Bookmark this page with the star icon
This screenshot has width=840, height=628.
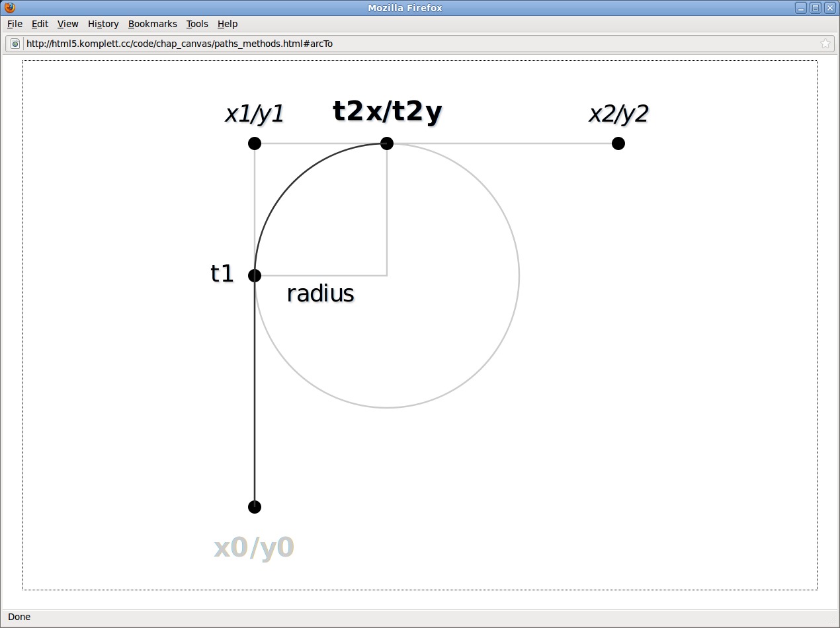click(825, 44)
